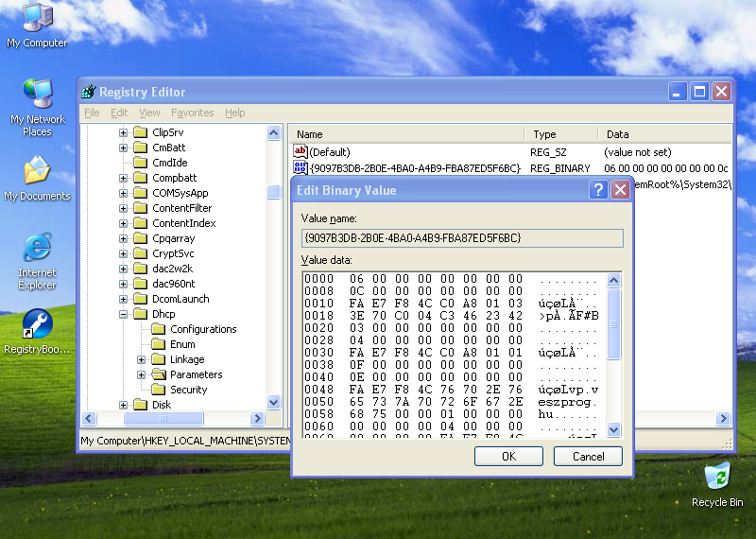The image size is (756, 539).
Task: Click value data scrollbar up arrow
Action: (x=613, y=280)
